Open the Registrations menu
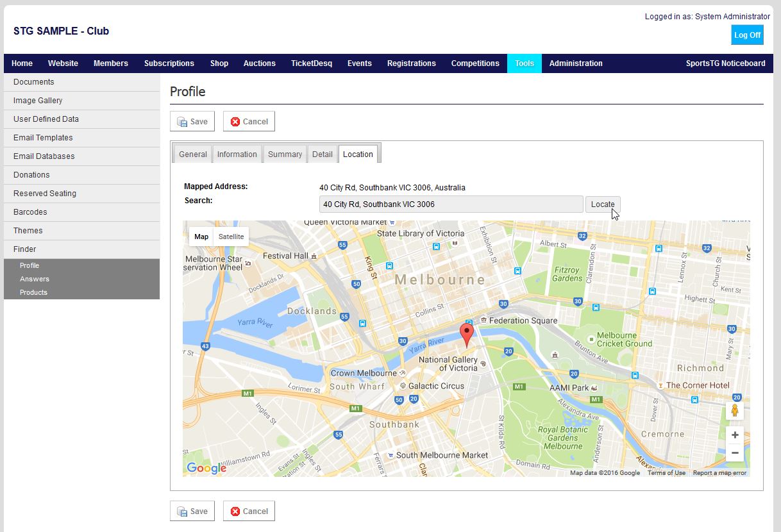 click(412, 63)
